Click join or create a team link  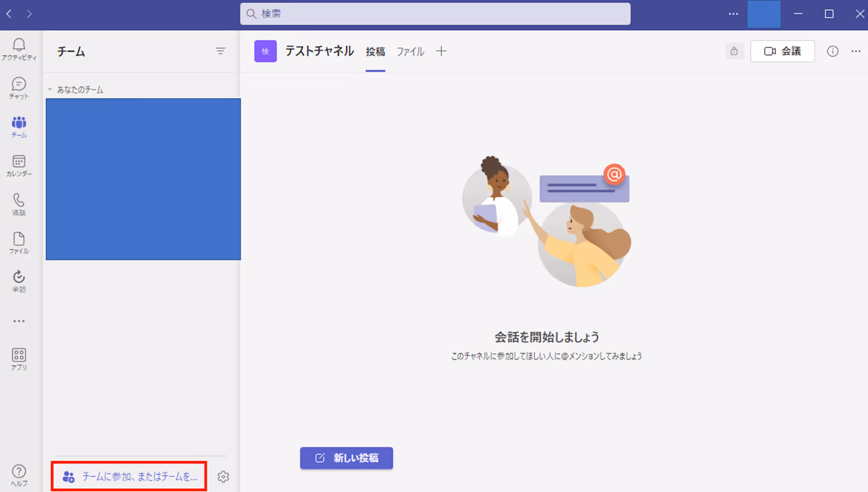pos(129,476)
